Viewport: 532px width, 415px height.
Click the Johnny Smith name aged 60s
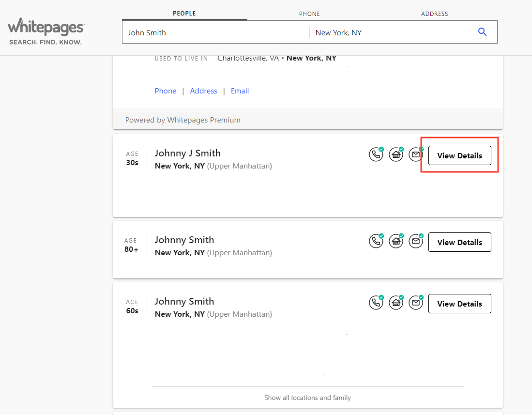184,301
